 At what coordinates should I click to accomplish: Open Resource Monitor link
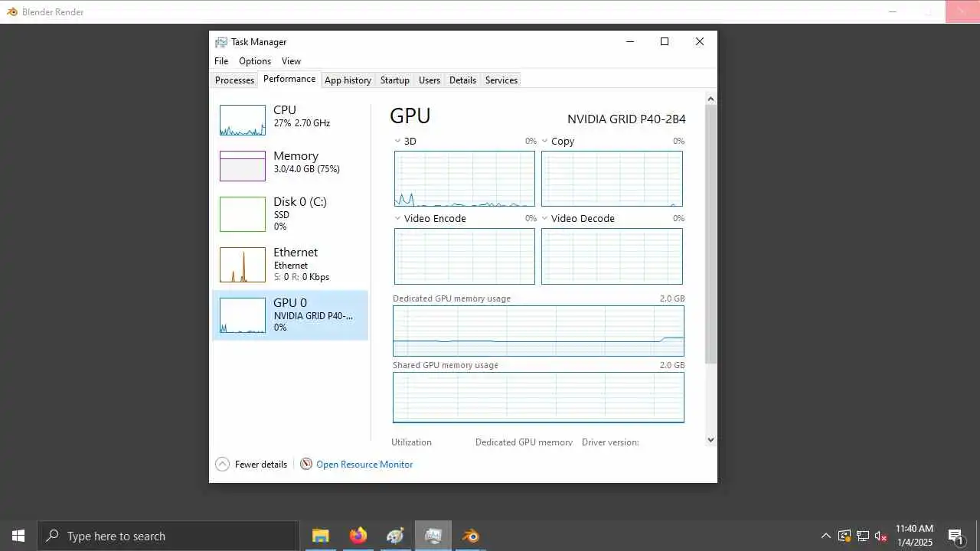[364, 465]
